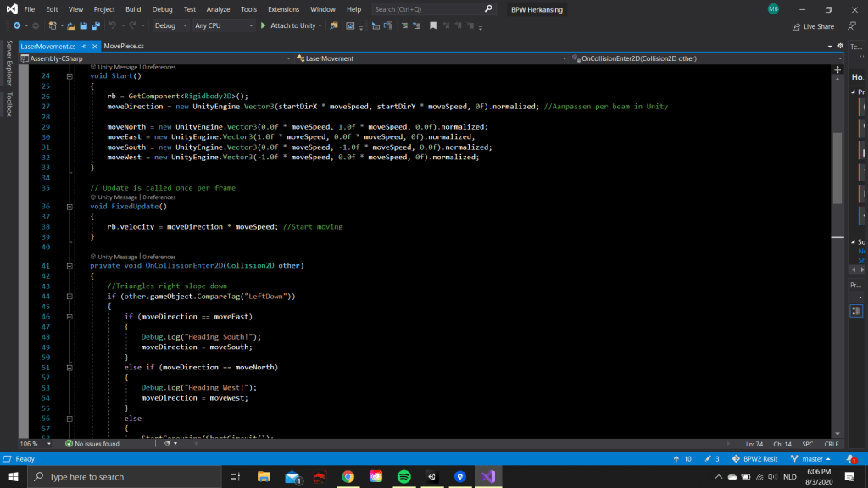The width and height of the screenshot is (868, 488).
Task: Open the Debug configuration dropdown
Action: click(170, 26)
